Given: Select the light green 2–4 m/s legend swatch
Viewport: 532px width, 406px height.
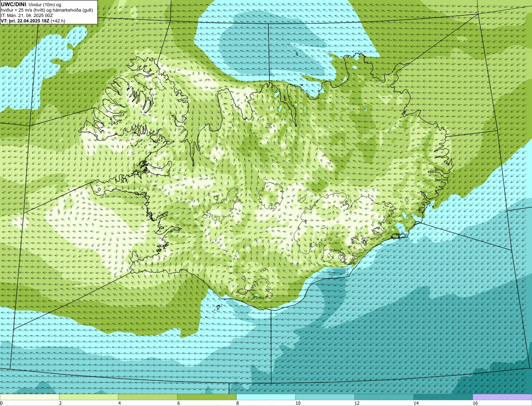Looking at the screenshot, I should 89,397.
